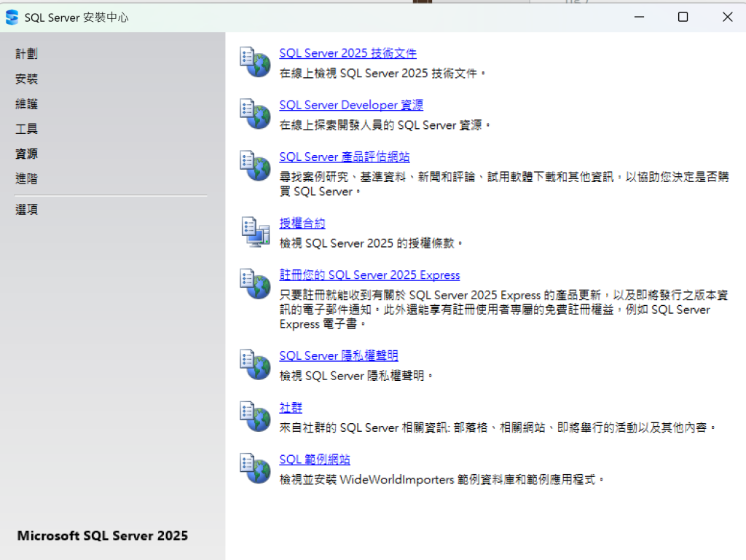The height and width of the screenshot is (560, 746).
Task: Click the text 檢視並安裝 WideWorldImporters 範例資料庫
Action: click(x=441, y=480)
